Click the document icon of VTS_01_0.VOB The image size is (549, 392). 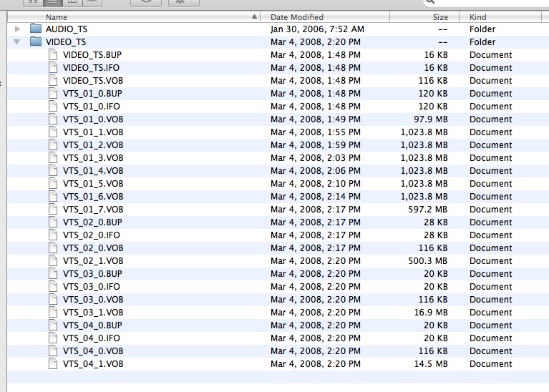click(53, 119)
